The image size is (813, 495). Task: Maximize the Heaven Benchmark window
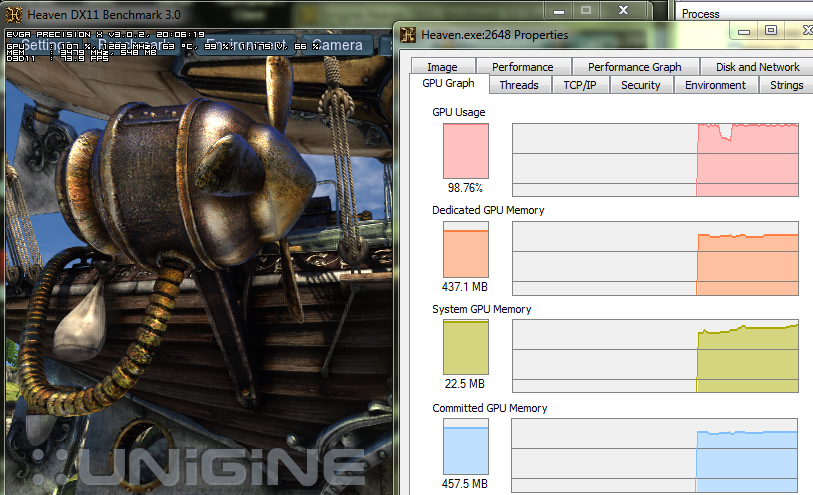click(586, 10)
